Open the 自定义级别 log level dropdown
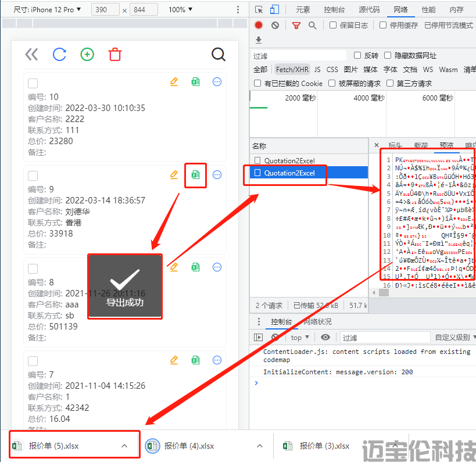Viewport: 476px width, 462px height. pos(454,337)
